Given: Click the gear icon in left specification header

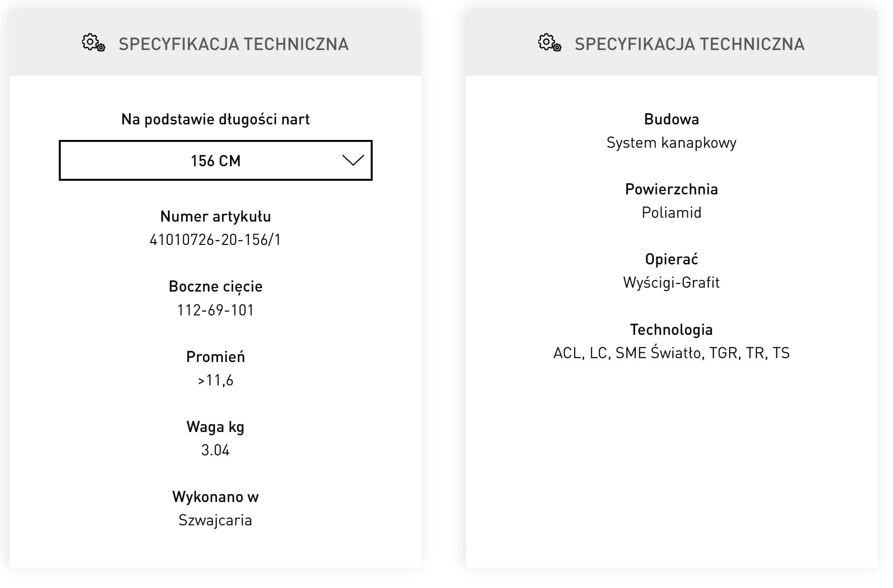Looking at the screenshot, I should point(93,43).
